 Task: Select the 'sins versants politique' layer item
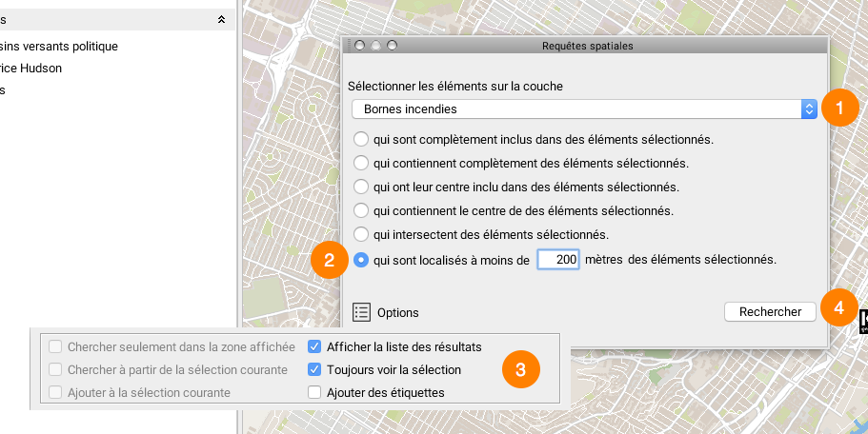59,47
